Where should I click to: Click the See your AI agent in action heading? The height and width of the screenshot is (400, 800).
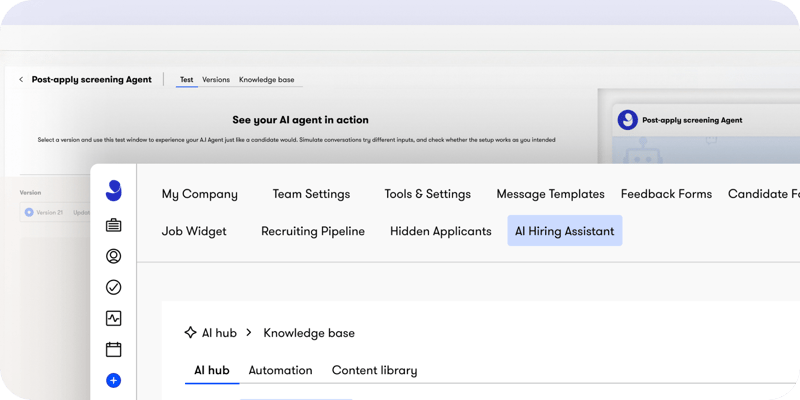pyautogui.click(x=301, y=120)
